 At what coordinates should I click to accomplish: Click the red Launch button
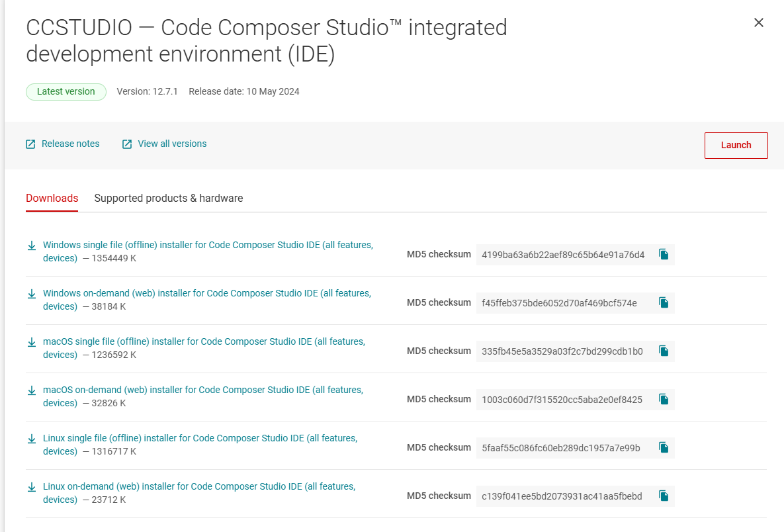[736, 146]
